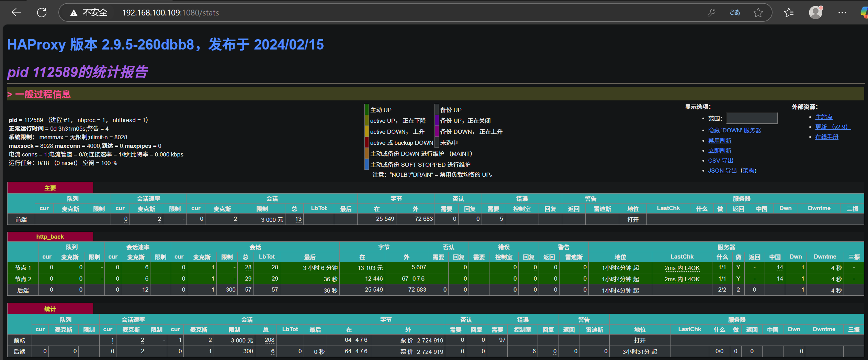Click the pid 112589 statistics report heading

pos(78,72)
